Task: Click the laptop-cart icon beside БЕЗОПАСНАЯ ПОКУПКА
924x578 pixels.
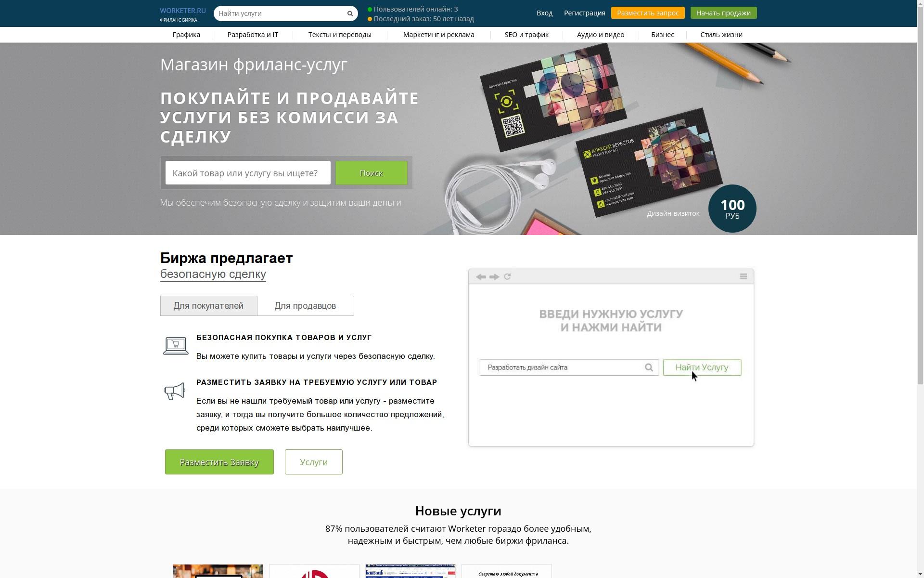Action: pyautogui.click(x=176, y=345)
